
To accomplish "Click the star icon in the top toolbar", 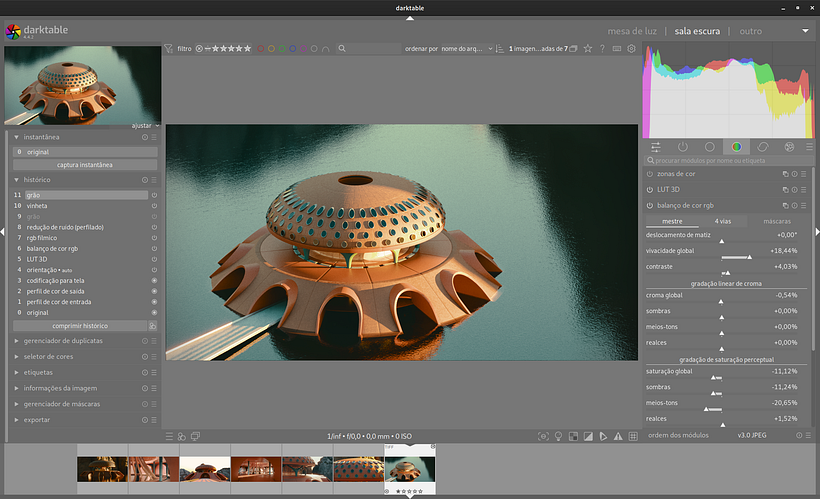I will pyautogui.click(x=588, y=48).
